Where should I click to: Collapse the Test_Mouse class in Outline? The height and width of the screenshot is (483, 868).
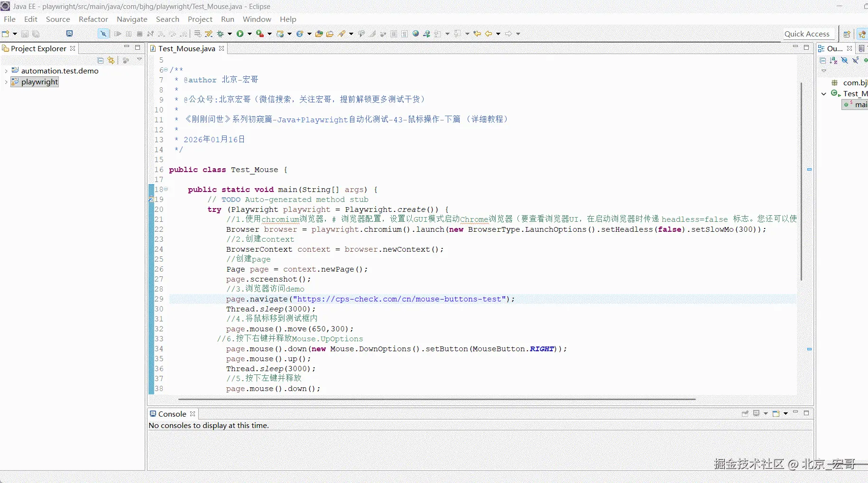tap(824, 94)
